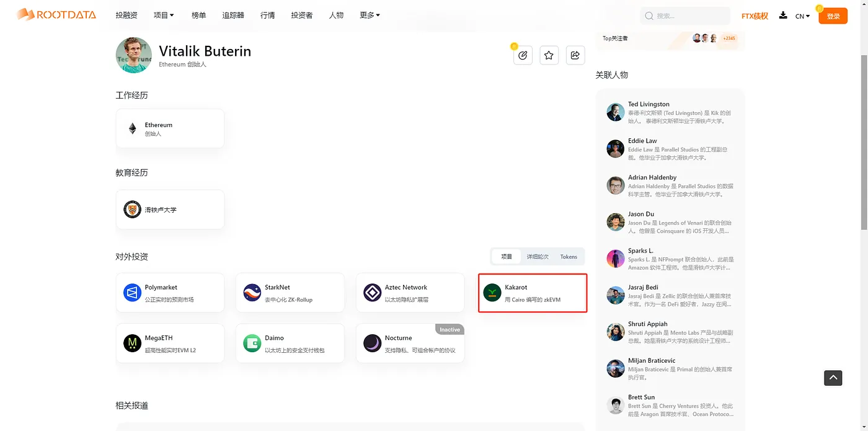The width and height of the screenshot is (868, 431).
Task: Click the Eddie Law name link
Action: click(x=642, y=141)
